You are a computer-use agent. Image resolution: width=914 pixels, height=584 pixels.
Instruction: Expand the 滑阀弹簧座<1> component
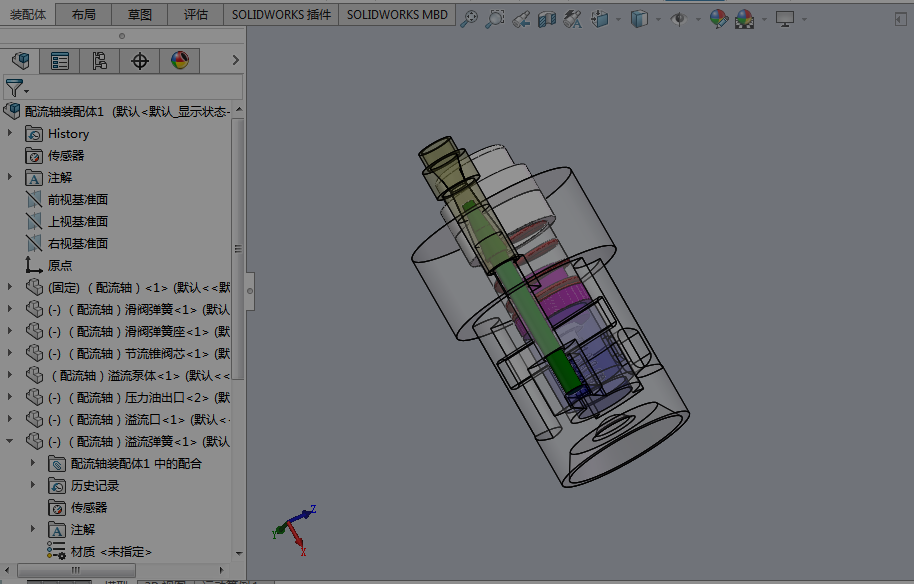coord(9,330)
